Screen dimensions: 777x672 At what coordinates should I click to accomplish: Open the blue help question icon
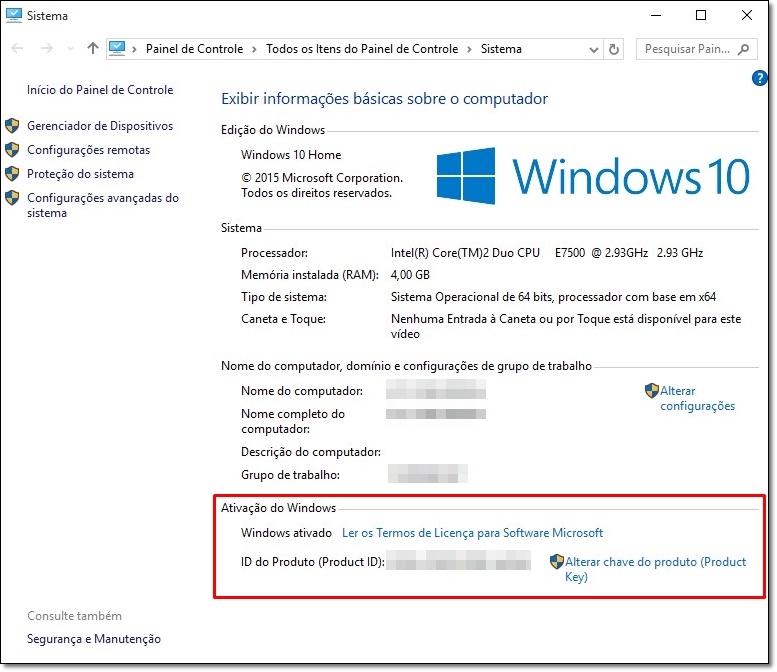click(x=759, y=78)
